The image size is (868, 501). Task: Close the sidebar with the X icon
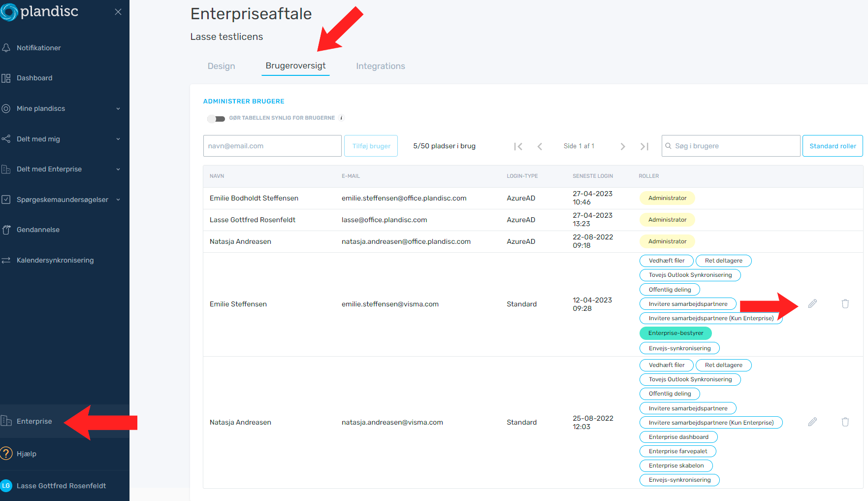[x=118, y=12]
